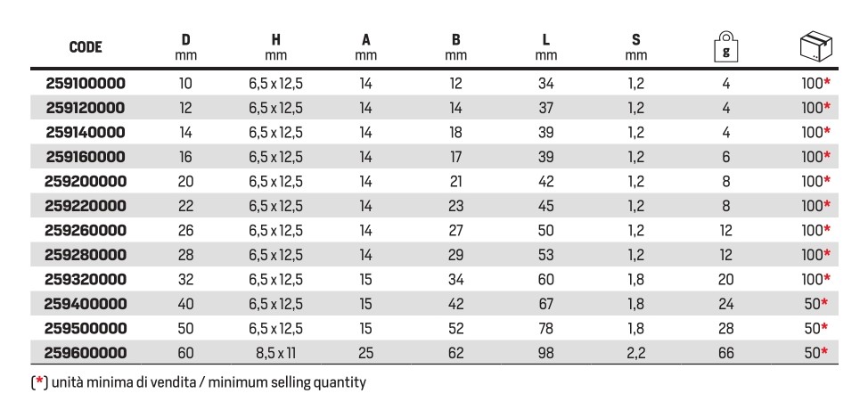Click the red asterisk in row 259320000
This screenshot has height=418, width=868.
(827, 278)
